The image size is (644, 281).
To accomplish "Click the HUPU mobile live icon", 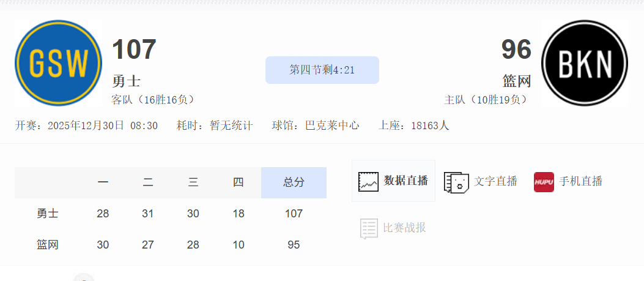I will pos(544,182).
